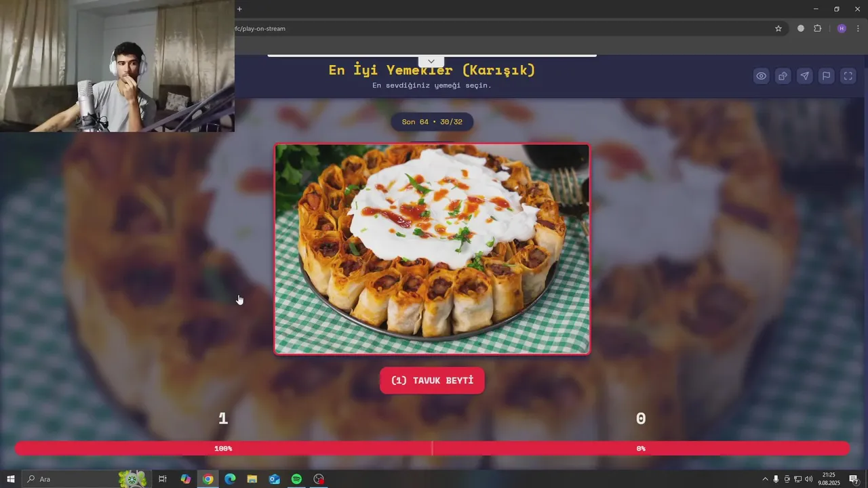Collapse header with the chevron down tab
Viewport: 868px width, 488px height.
pos(431,62)
